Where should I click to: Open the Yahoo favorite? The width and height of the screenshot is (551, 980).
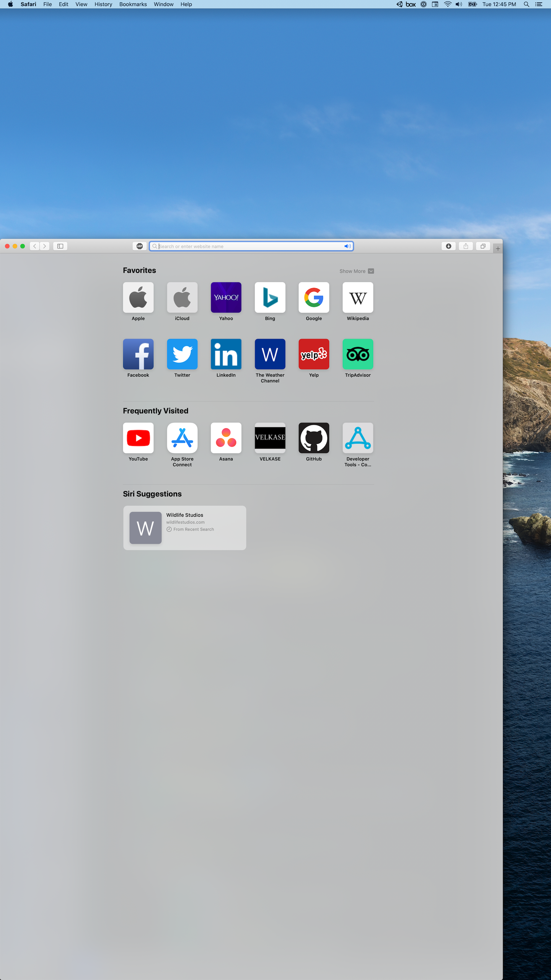tap(226, 297)
